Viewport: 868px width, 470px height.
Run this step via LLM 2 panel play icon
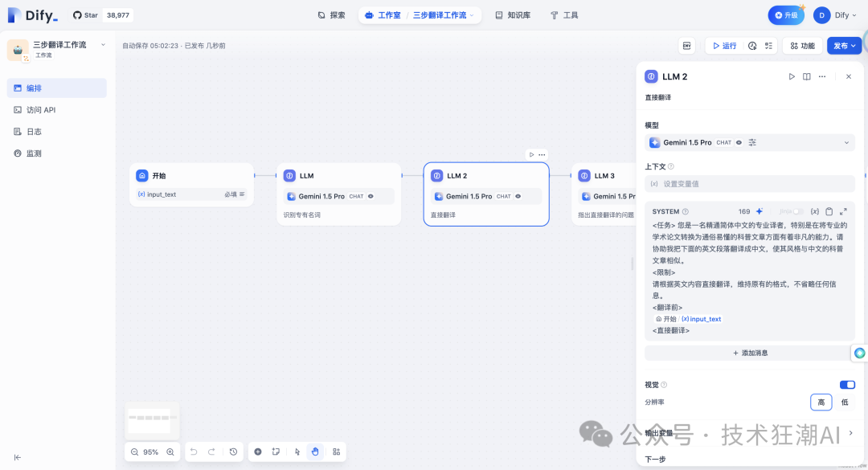[792, 76]
